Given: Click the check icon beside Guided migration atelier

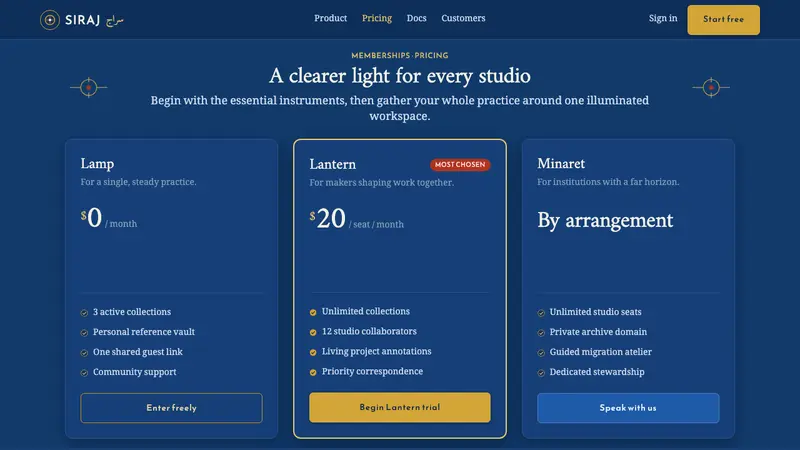Looking at the screenshot, I should pos(541,353).
